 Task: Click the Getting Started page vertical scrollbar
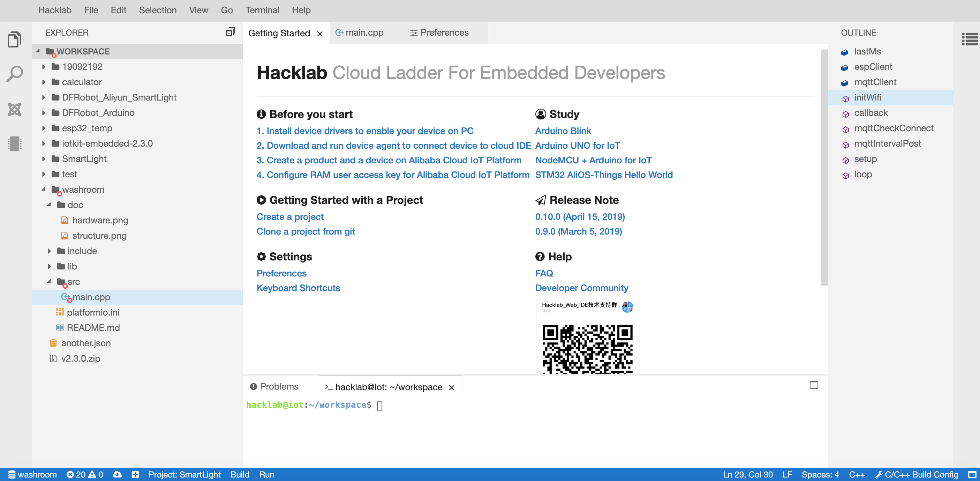tap(824, 168)
